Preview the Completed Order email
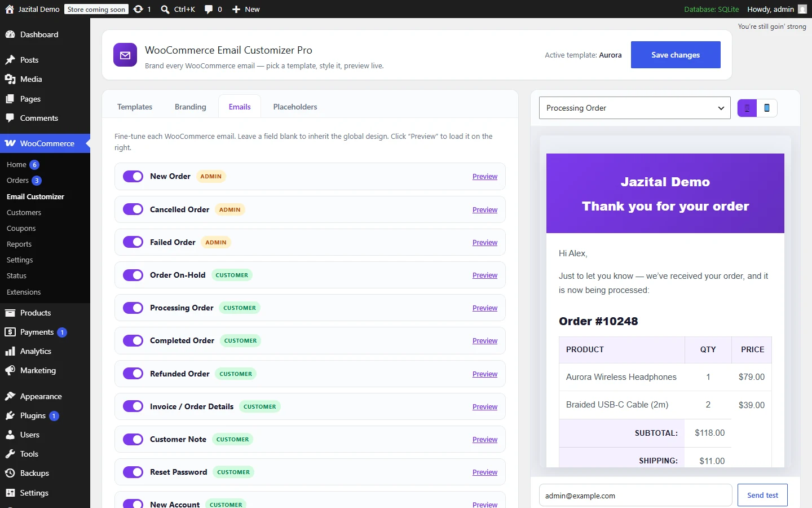This screenshot has width=812, height=508. pos(485,341)
